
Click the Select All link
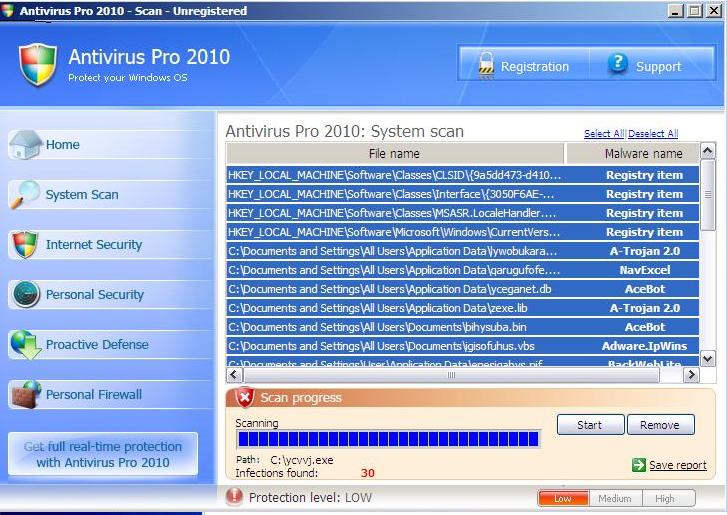click(604, 134)
